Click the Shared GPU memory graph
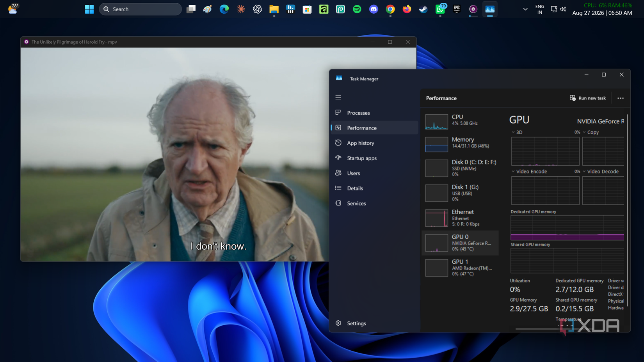 point(567,261)
